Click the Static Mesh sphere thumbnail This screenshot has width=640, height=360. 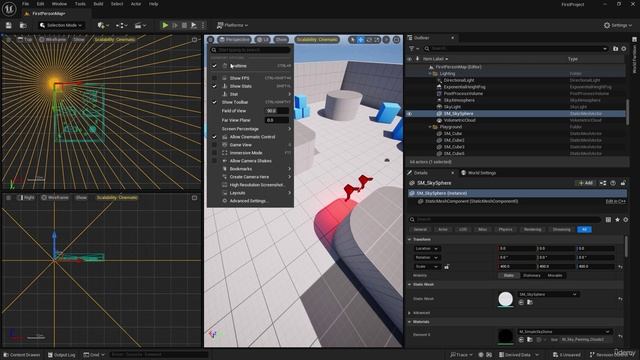coord(506,299)
